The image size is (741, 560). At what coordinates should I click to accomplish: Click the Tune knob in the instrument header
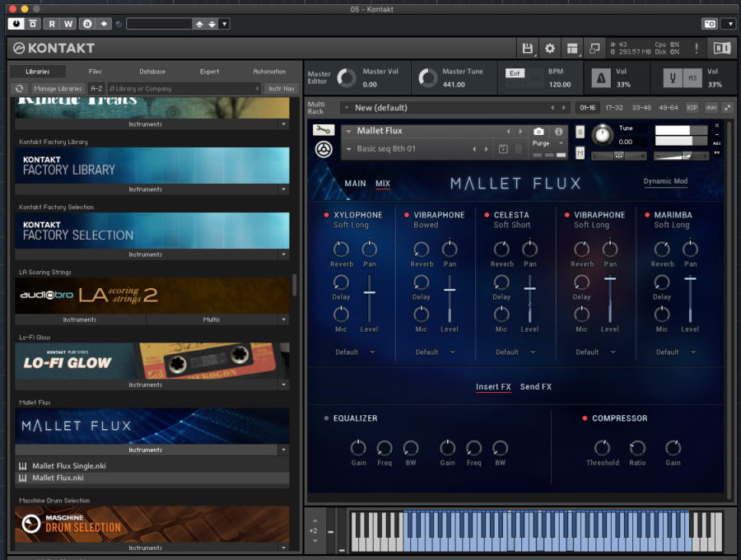click(x=601, y=136)
